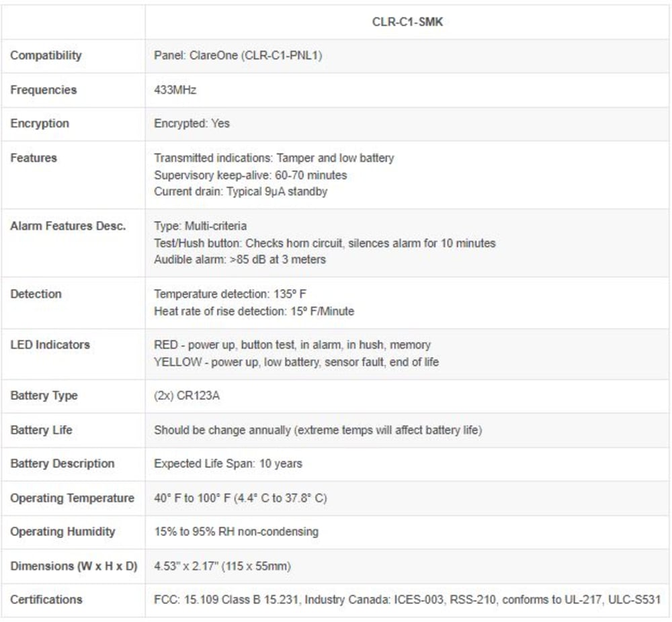Click the Detection row label
The height and width of the screenshot is (622, 672).
36,294
